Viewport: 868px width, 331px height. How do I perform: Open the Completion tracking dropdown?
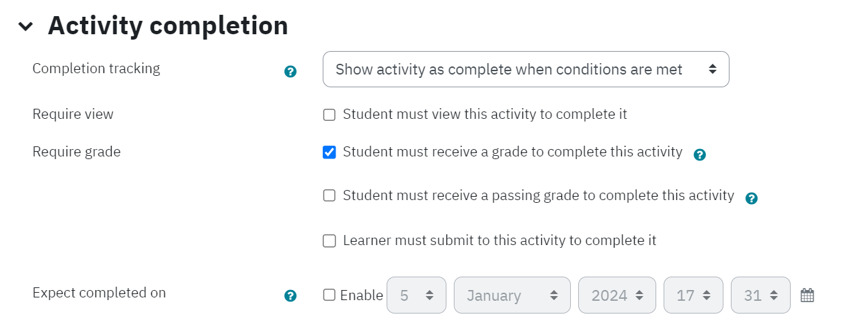(526, 69)
